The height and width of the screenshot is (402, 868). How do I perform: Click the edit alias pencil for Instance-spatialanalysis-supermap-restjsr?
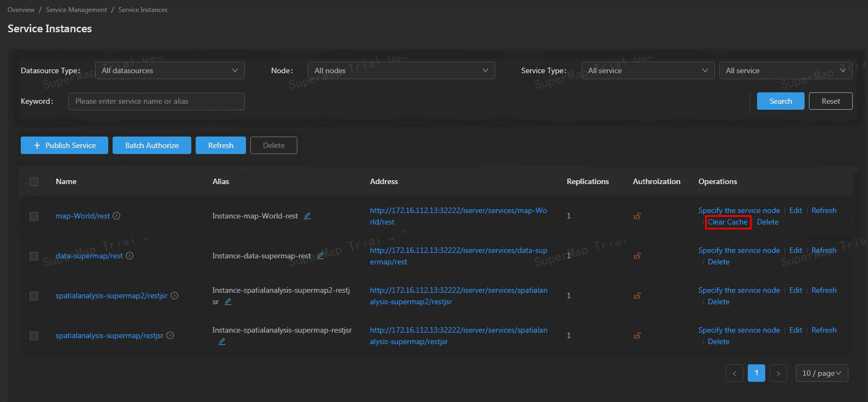tap(222, 341)
